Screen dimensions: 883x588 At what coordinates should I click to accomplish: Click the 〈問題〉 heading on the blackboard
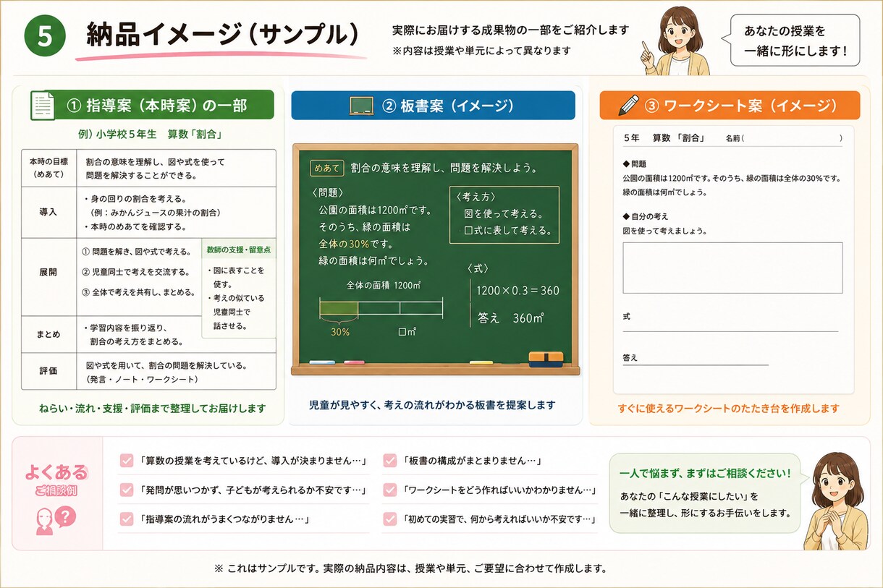(329, 192)
